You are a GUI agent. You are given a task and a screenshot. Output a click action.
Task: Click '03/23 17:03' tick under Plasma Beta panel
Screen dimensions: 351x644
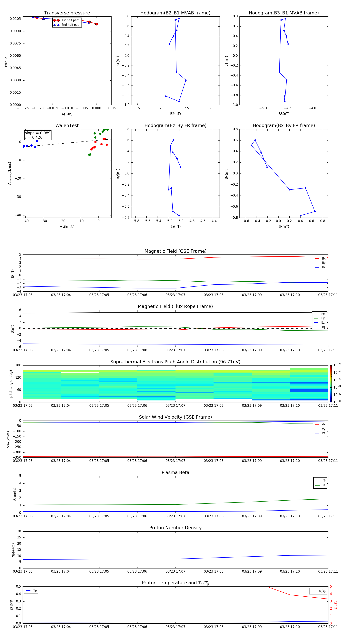tap(23, 516)
